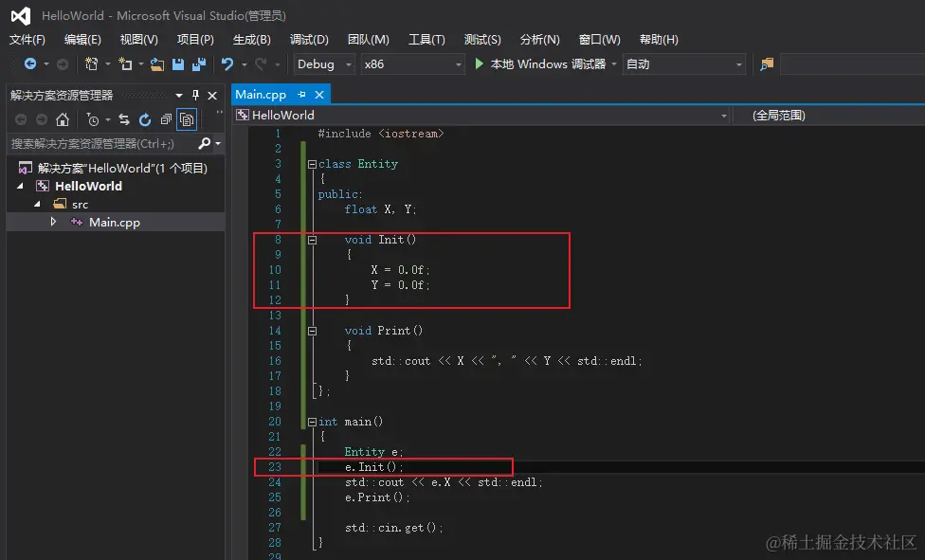Screen dimensions: 925x560
Task: Open the 编辑(E) menu
Action: point(82,40)
